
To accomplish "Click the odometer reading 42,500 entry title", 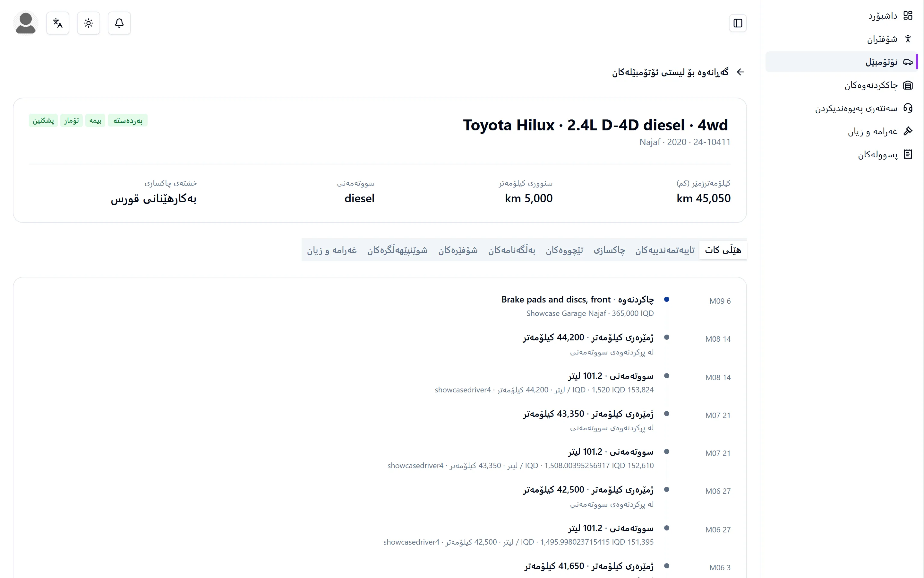I will pos(588,490).
